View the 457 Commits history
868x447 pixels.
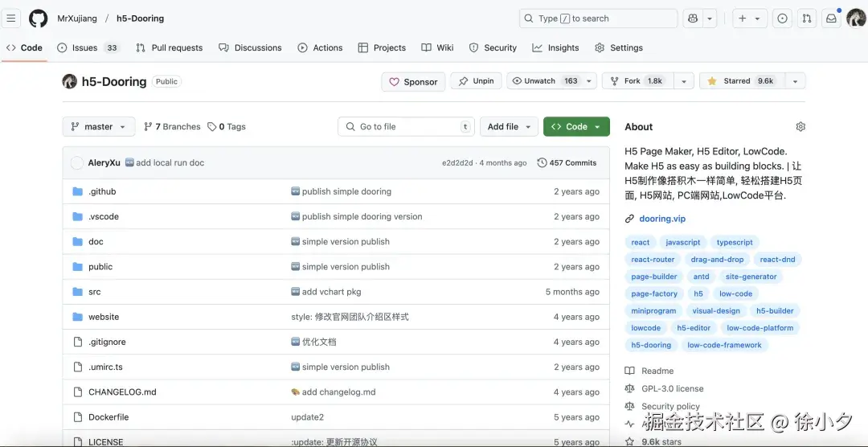coord(567,163)
